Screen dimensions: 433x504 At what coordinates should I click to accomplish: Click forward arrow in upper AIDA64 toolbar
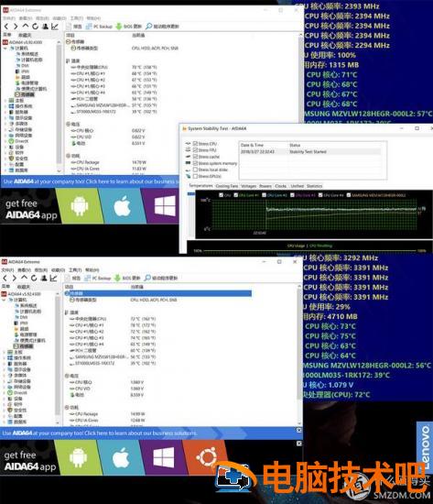[15, 27]
